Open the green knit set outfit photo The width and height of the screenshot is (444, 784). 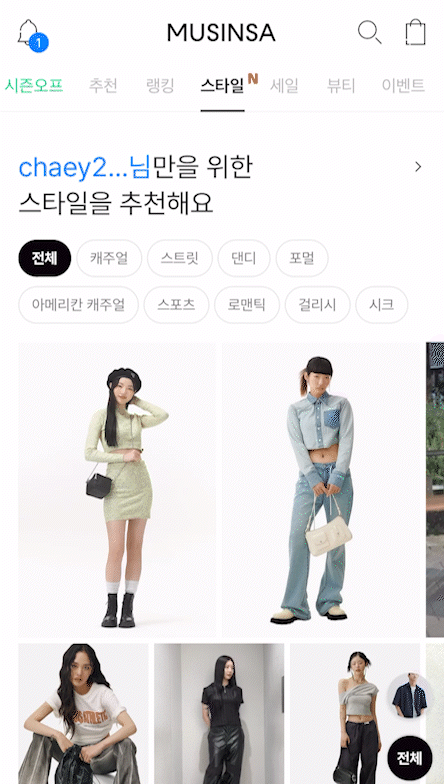point(118,490)
